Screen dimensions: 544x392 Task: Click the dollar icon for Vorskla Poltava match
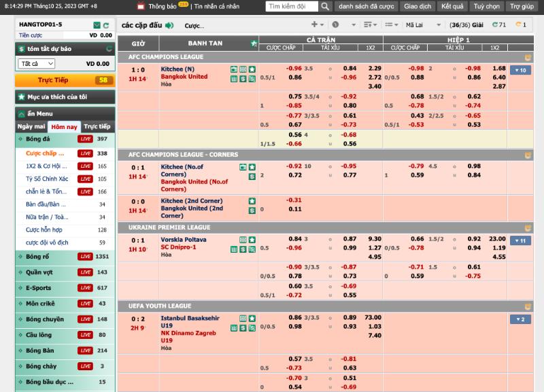click(243, 249)
